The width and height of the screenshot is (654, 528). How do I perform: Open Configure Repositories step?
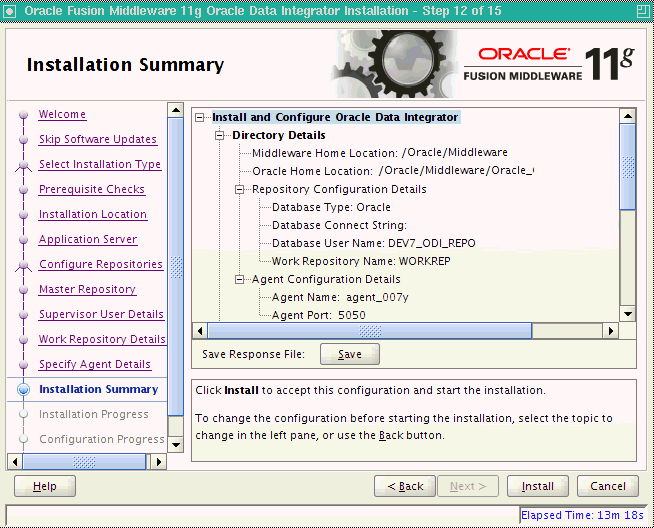pos(101,264)
